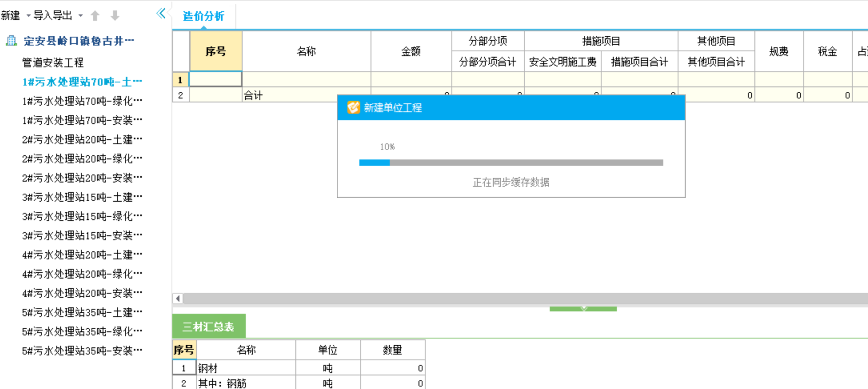868x389 pixels.
Task: Select 4#污水处理站20吨-安装 tree item
Action: [82, 293]
